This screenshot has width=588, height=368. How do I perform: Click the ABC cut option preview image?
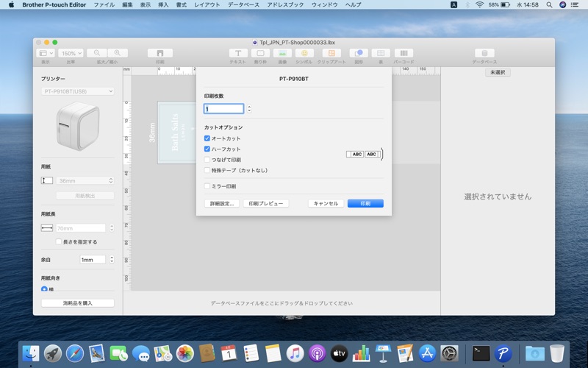tap(365, 154)
